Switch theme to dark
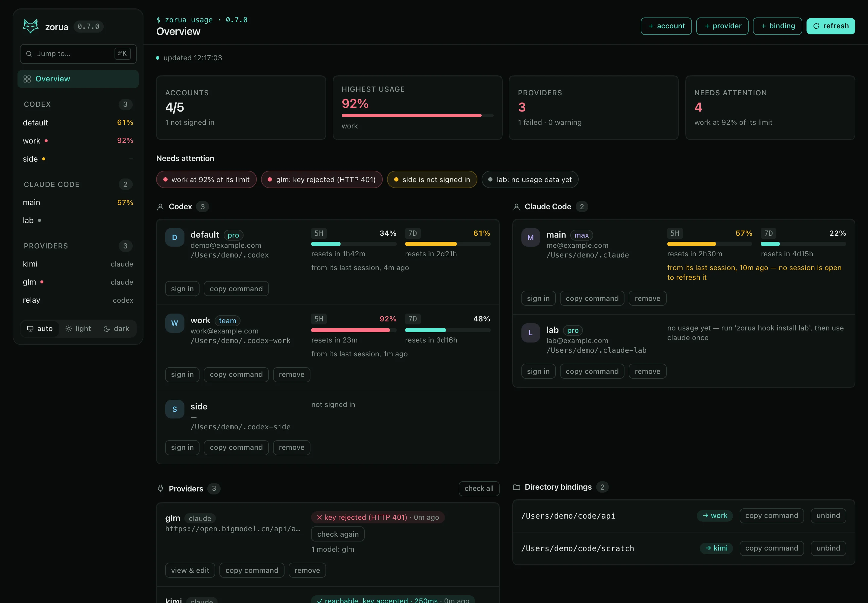Image resolution: width=868 pixels, height=603 pixels. (x=116, y=329)
